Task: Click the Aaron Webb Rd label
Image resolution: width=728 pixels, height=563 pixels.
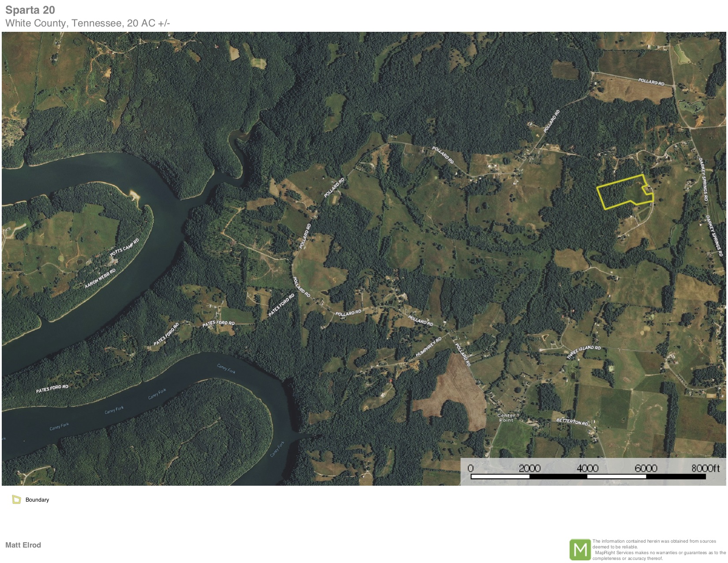Action: (x=100, y=278)
